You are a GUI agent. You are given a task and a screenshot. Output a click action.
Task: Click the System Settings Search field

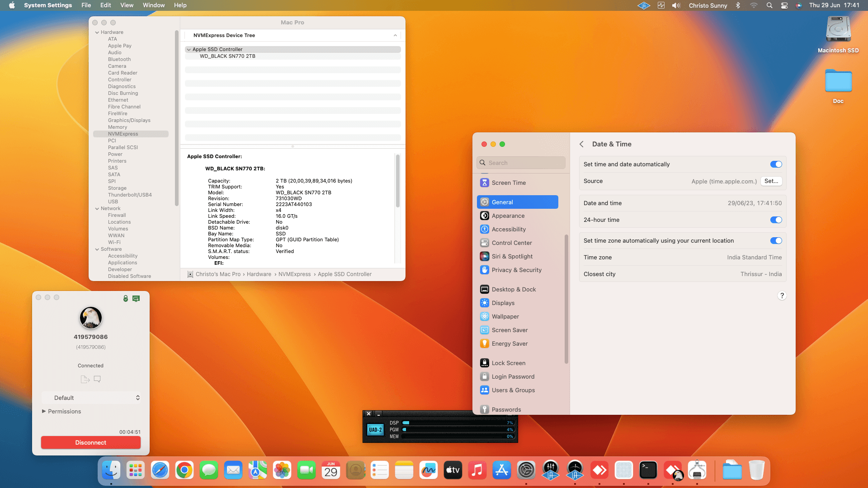coord(521,163)
